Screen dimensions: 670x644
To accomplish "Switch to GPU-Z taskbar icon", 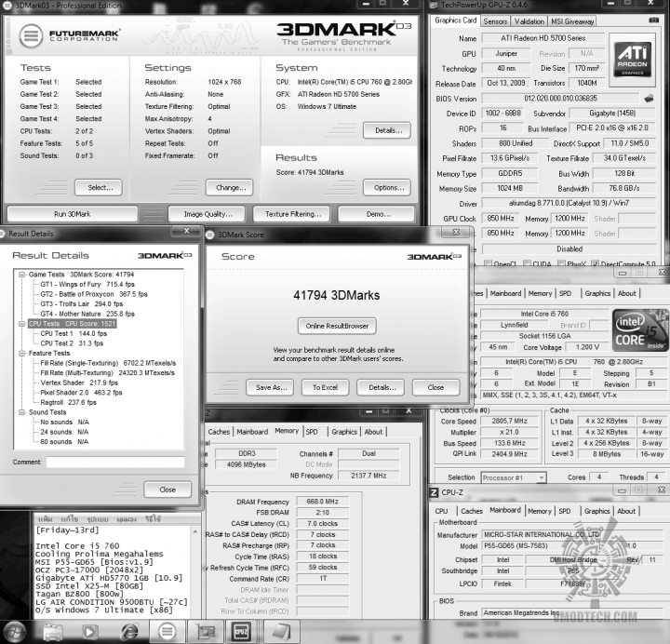I will coord(206,632).
